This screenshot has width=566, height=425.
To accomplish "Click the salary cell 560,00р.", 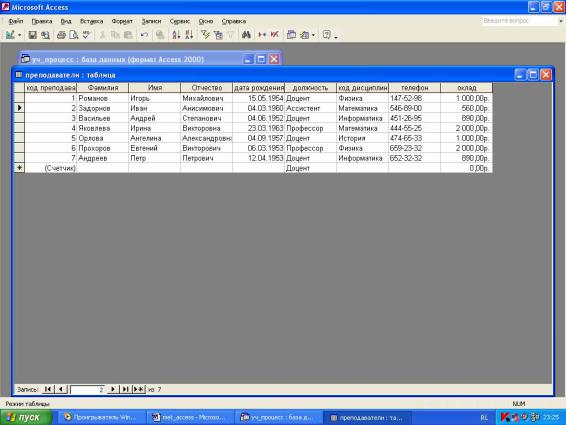I will [467, 108].
